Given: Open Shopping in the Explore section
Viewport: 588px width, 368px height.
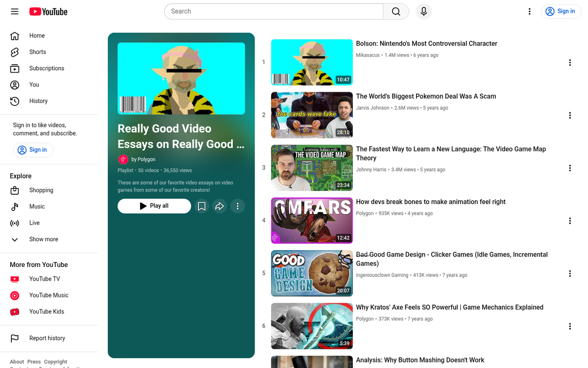Looking at the screenshot, I should (41, 190).
